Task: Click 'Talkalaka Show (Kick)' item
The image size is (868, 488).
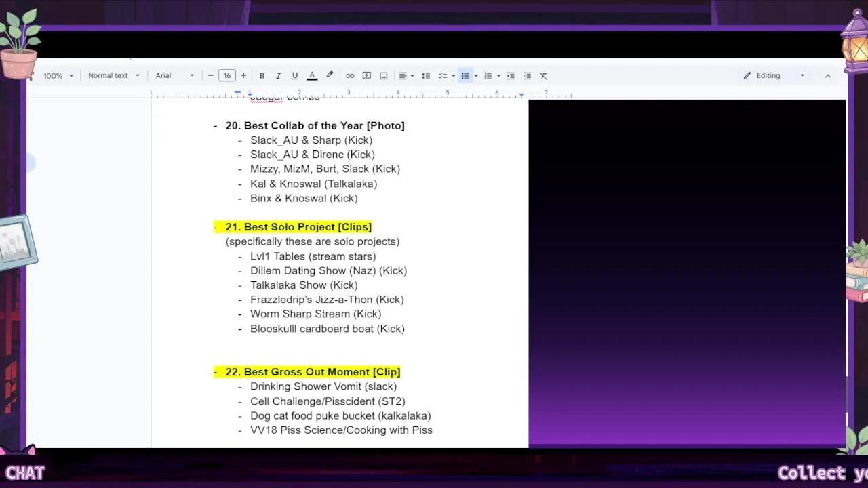Action: point(304,285)
